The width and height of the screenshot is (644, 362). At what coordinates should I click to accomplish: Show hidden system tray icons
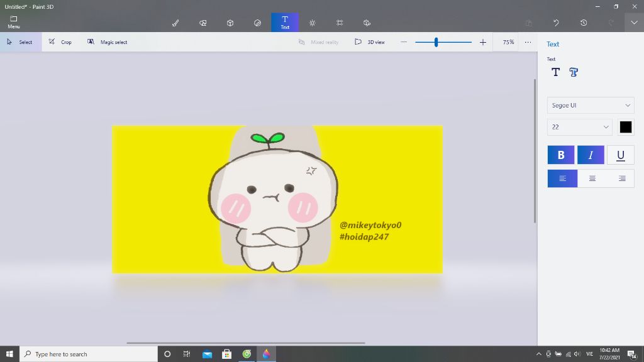539,354
